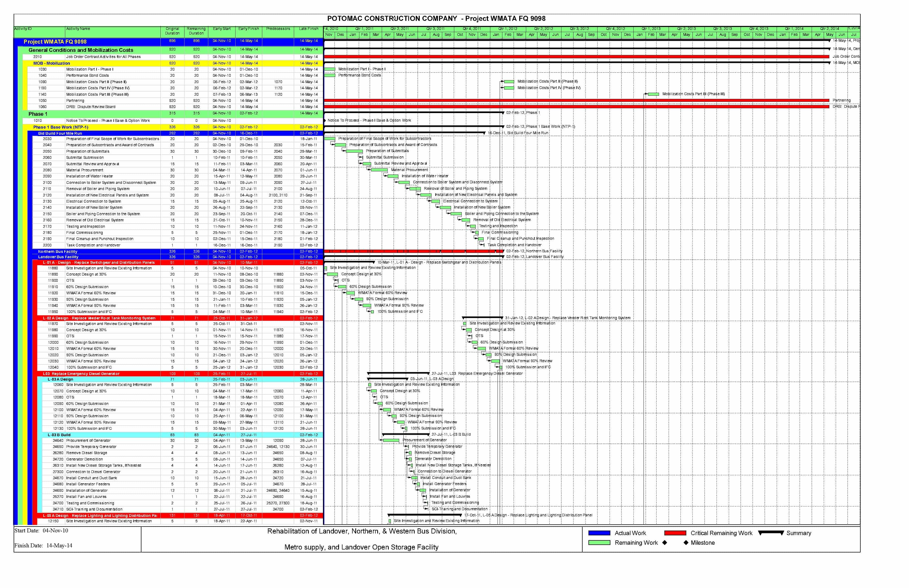Select the Qtr 1, 2012 timescale header
909x588 pixels.
tap(508, 29)
